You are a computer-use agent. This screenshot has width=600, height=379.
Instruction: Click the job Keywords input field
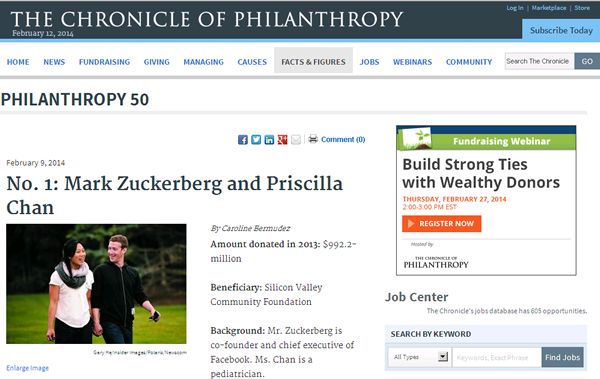[x=497, y=357]
